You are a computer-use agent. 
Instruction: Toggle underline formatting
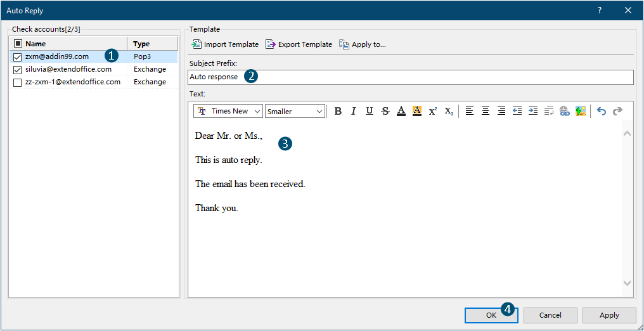coord(370,111)
